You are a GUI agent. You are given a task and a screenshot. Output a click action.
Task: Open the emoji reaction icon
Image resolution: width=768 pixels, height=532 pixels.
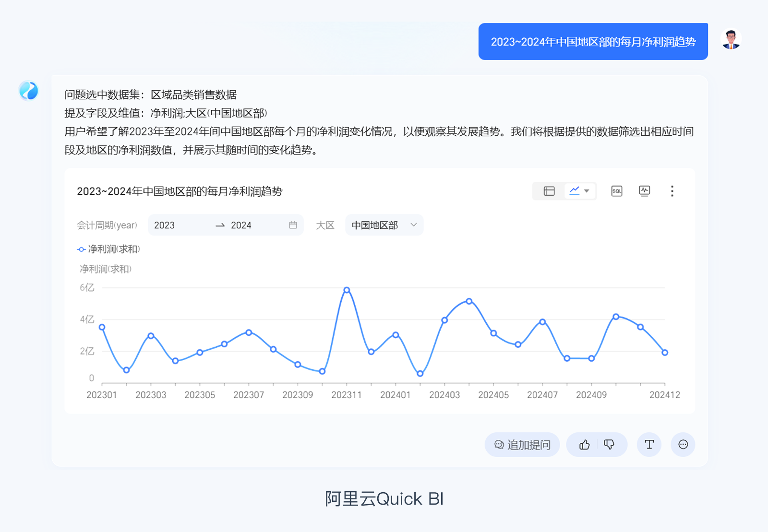point(683,445)
